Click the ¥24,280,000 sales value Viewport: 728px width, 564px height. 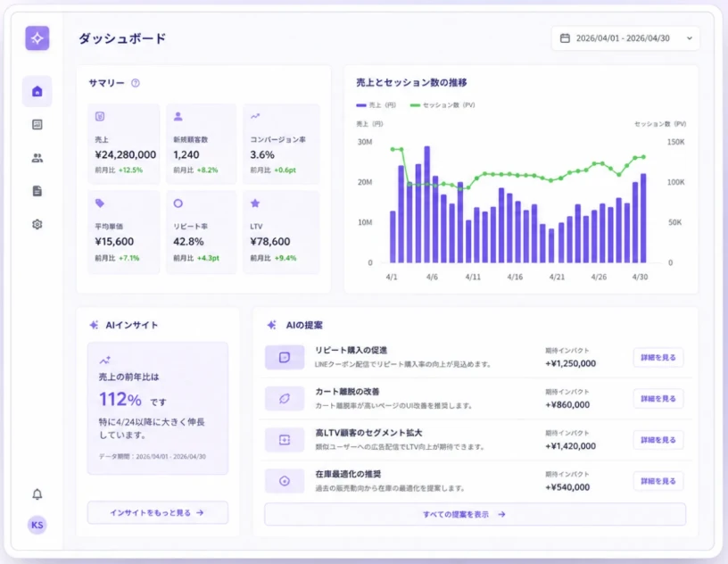pos(126,154)
